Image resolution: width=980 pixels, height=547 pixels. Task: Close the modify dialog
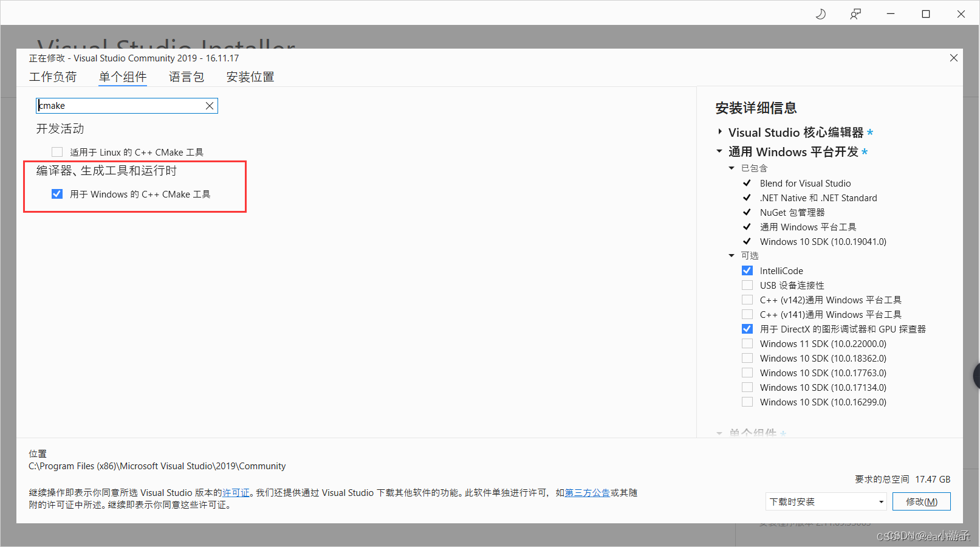[x=954, y=58]
